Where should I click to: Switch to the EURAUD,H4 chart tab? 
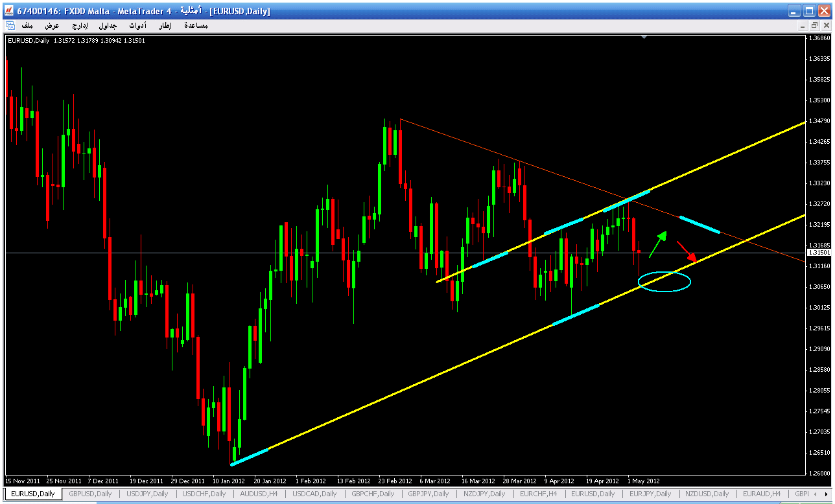[x=761, y=494]
